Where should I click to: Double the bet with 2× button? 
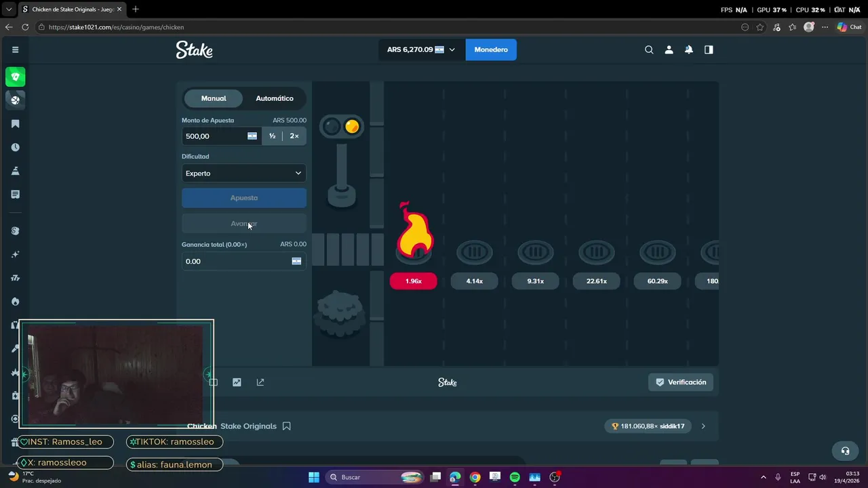click(x=294, y=136)
